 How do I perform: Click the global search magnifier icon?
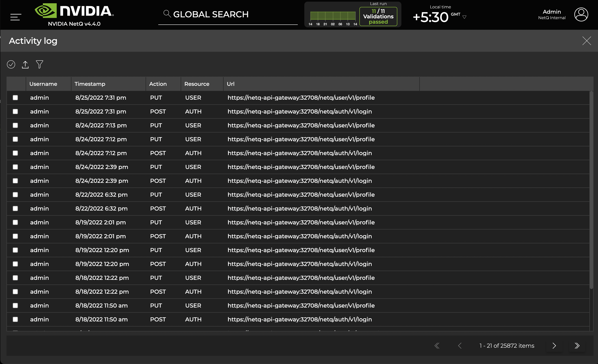click(x=167, y=14)
